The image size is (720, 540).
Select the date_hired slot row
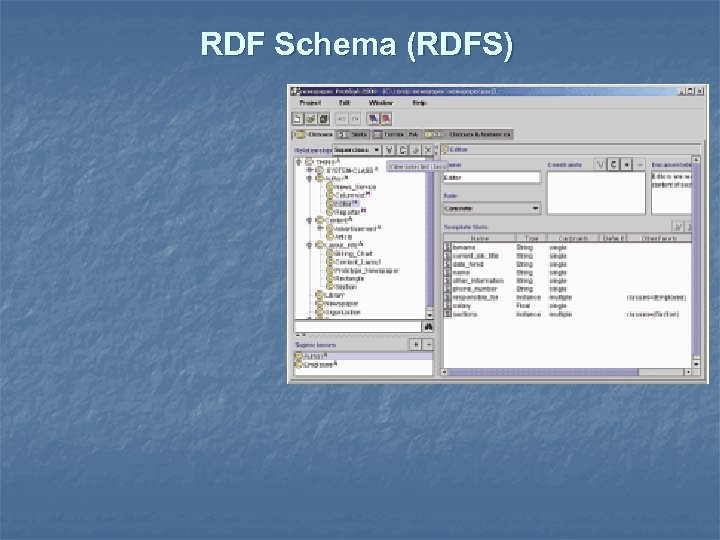(x=567, y=264)
